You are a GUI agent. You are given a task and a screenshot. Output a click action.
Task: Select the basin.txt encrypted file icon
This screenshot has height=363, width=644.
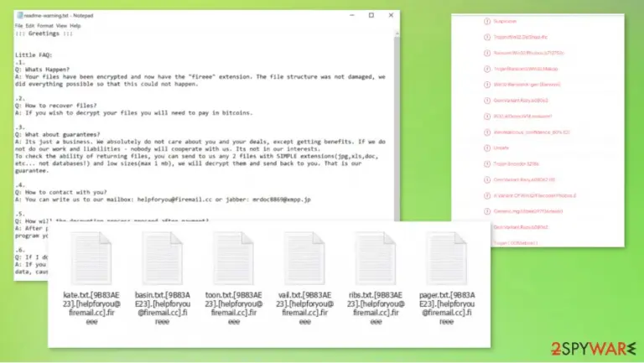[163, 258]
